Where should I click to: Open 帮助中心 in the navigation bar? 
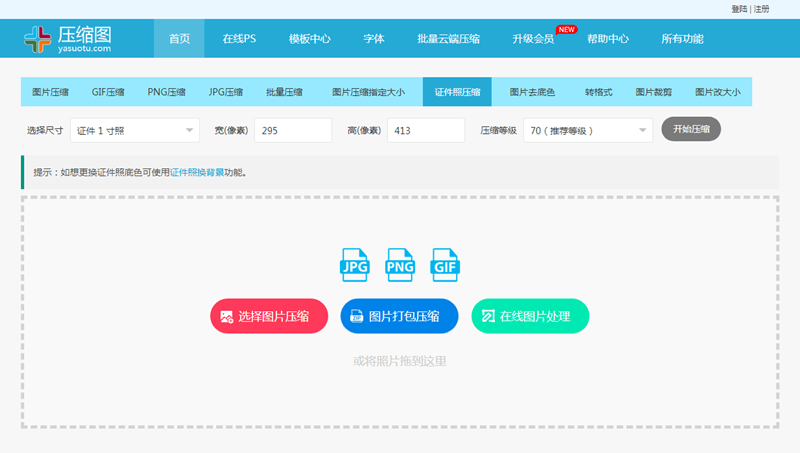point(608,39)
